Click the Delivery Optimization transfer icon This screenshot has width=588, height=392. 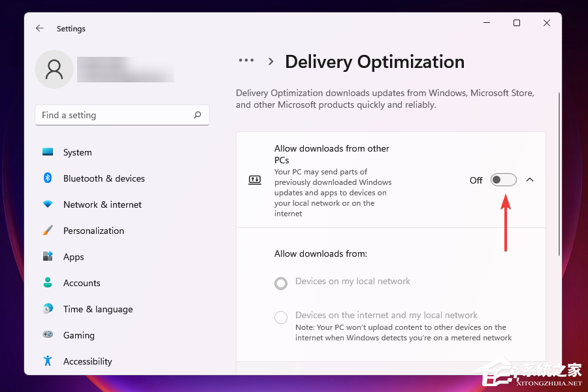coord(255,180)
